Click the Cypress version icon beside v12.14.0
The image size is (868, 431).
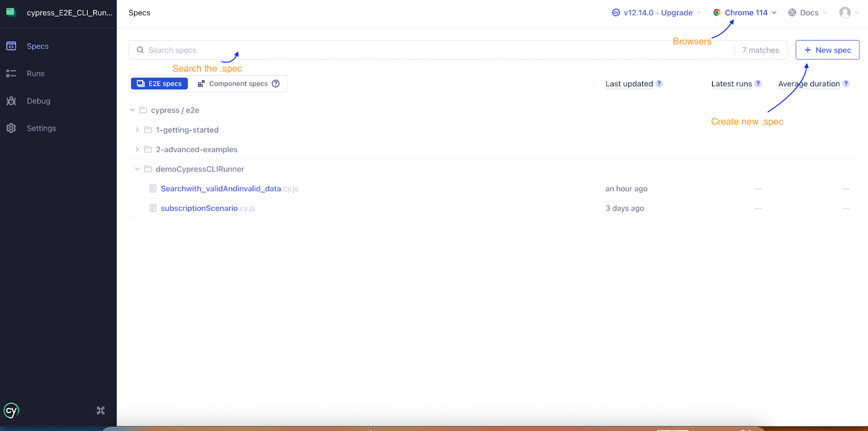[616, 12]
